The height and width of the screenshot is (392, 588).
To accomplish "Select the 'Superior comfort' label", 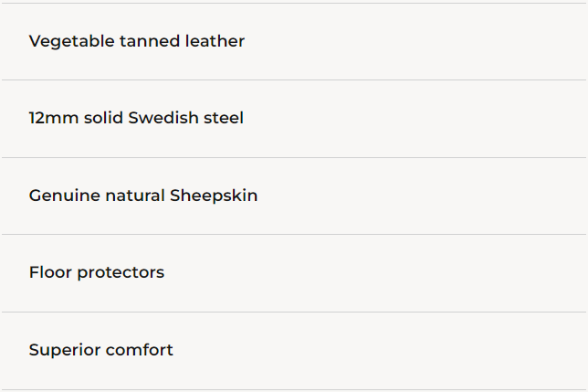I will (100, 350).
